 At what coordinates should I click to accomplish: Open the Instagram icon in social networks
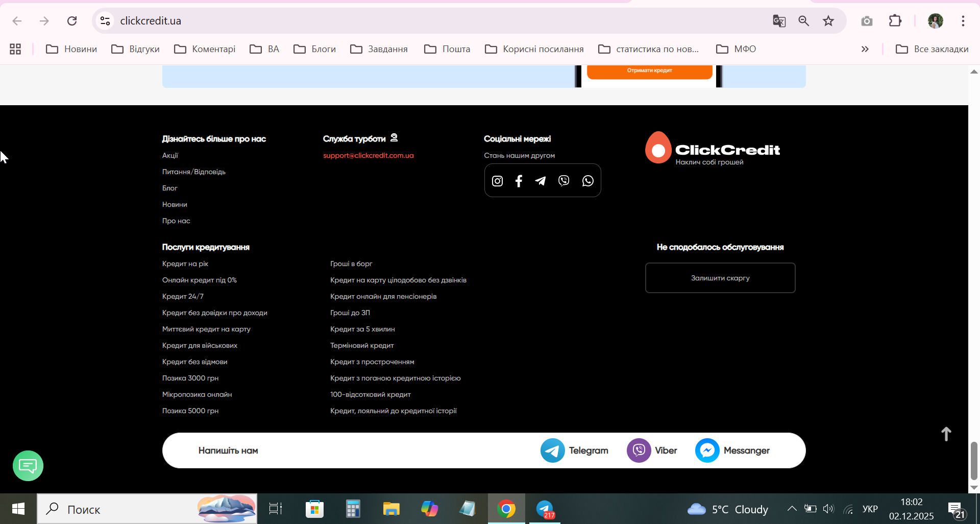(497, 181)
